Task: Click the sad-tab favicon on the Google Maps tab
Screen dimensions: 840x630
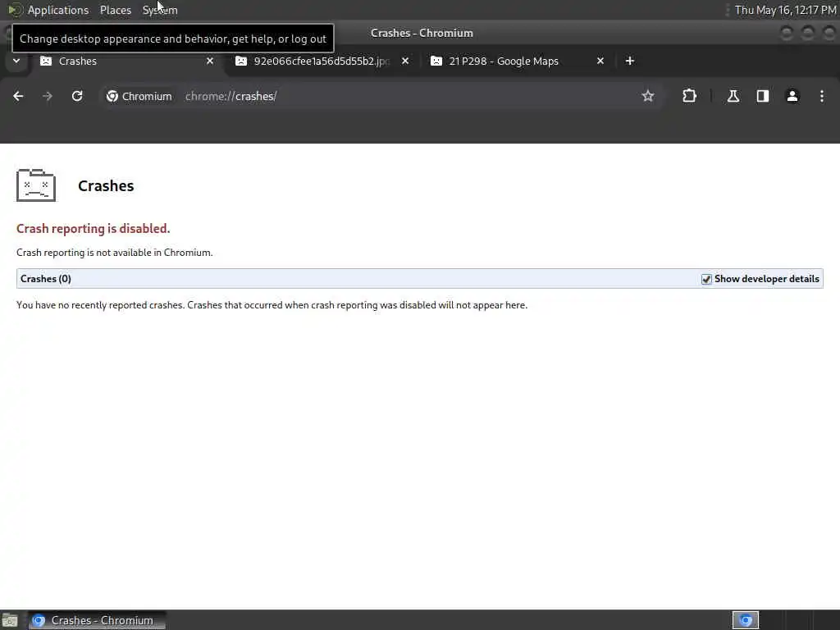Action: 436,61
